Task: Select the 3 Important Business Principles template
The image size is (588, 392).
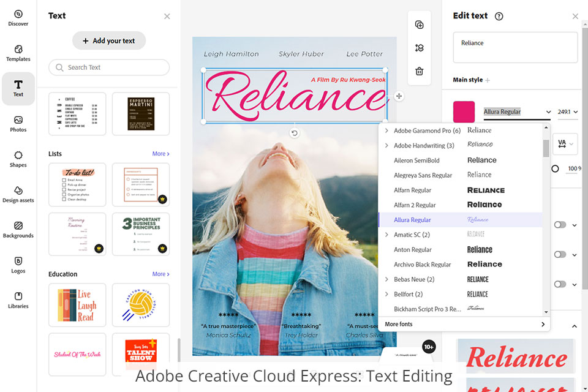Action: click(x=141, y=234)
